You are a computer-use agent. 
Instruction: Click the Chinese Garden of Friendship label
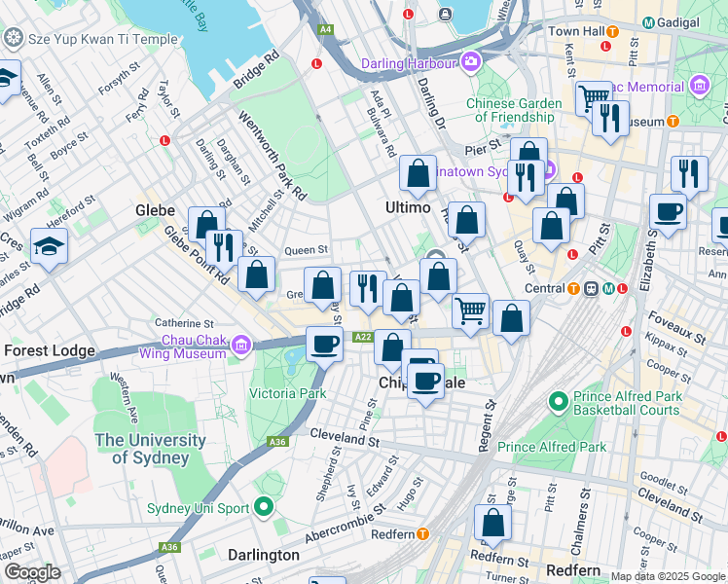(514, 110)
